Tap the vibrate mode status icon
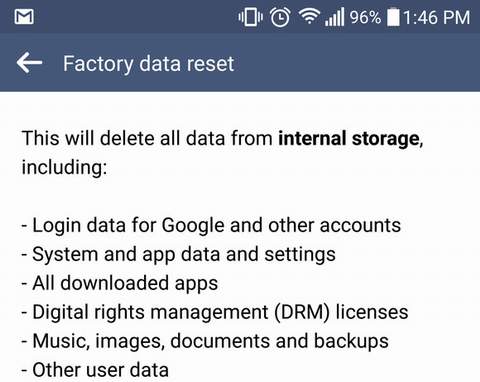This screenshot has width=480, height=382. click(x=250, y=17)
